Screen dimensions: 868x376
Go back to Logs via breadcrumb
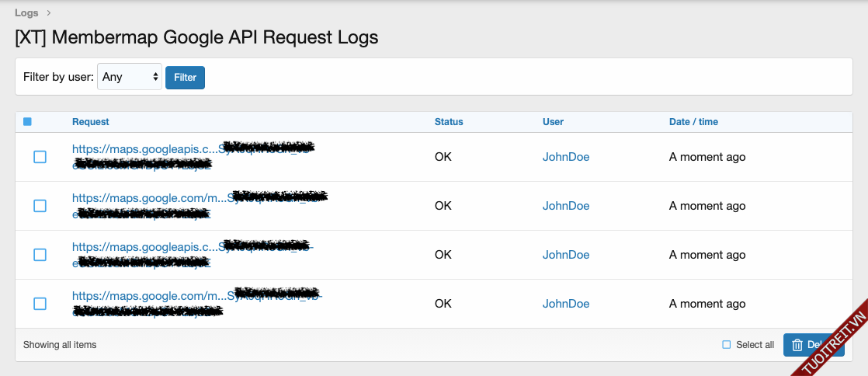(x=26, y=12)
